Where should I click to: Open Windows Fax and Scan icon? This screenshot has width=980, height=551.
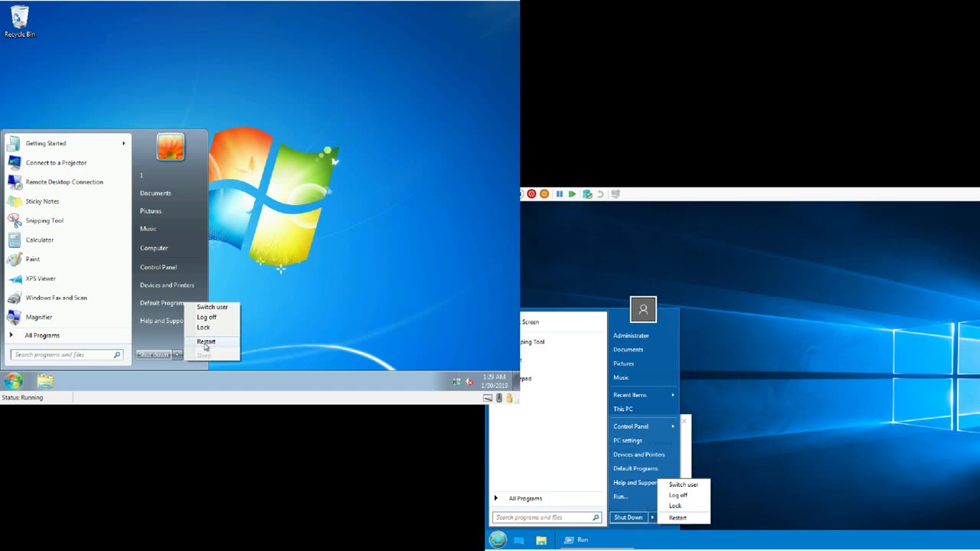(x=14, y=298)
